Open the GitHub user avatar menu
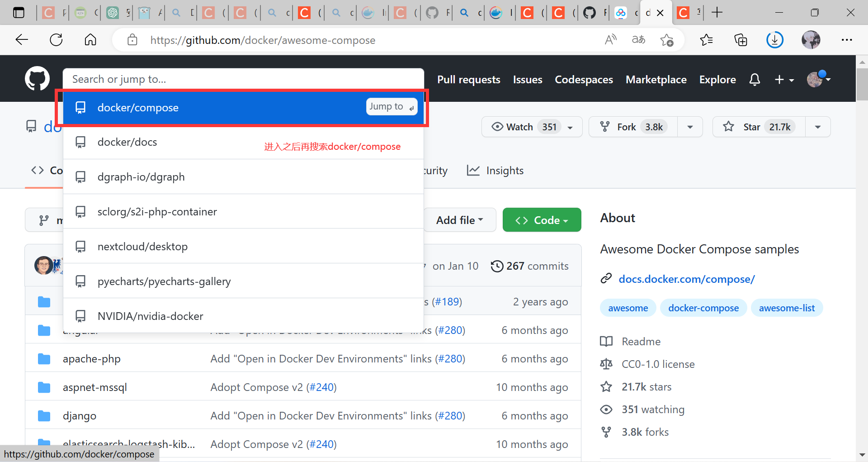 pos(819,79)
